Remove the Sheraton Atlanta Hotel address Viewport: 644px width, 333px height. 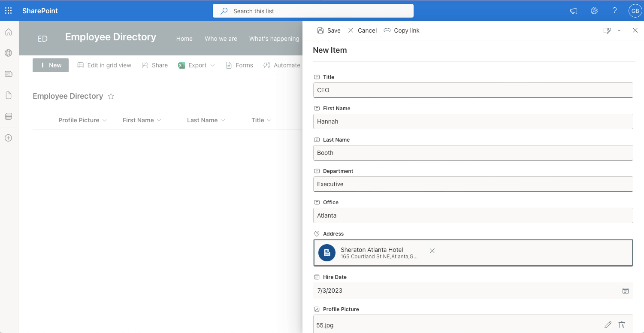(x=432, y=251)
